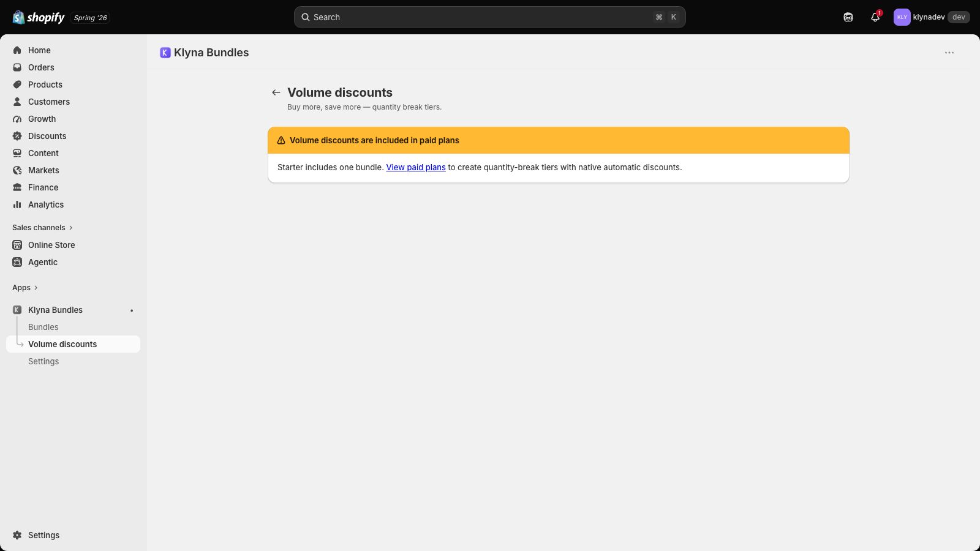Screen dimensions: 980x551
Task: Click the dev badge beside klynadev
Action: (959, 17)
